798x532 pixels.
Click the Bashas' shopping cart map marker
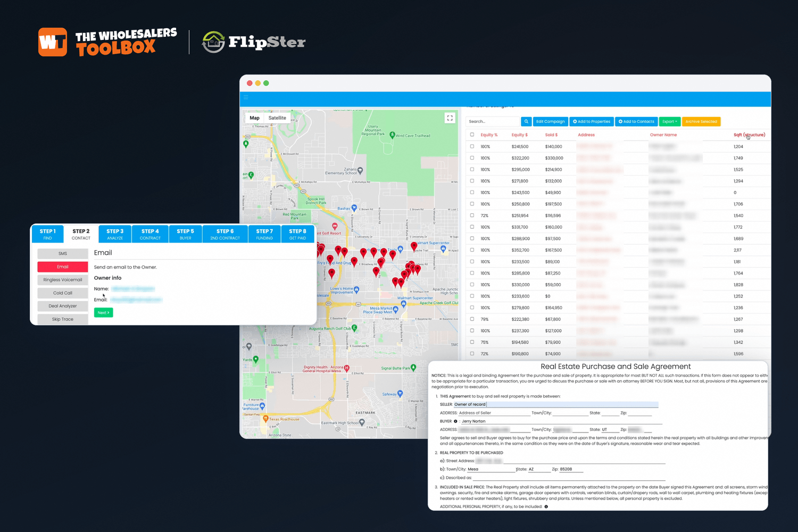(354, 208)
